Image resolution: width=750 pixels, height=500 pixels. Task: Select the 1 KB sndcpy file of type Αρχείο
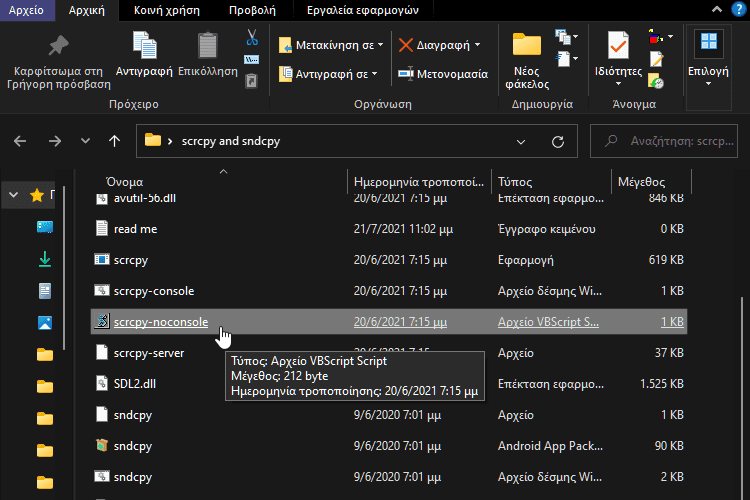tap(388, 415)
